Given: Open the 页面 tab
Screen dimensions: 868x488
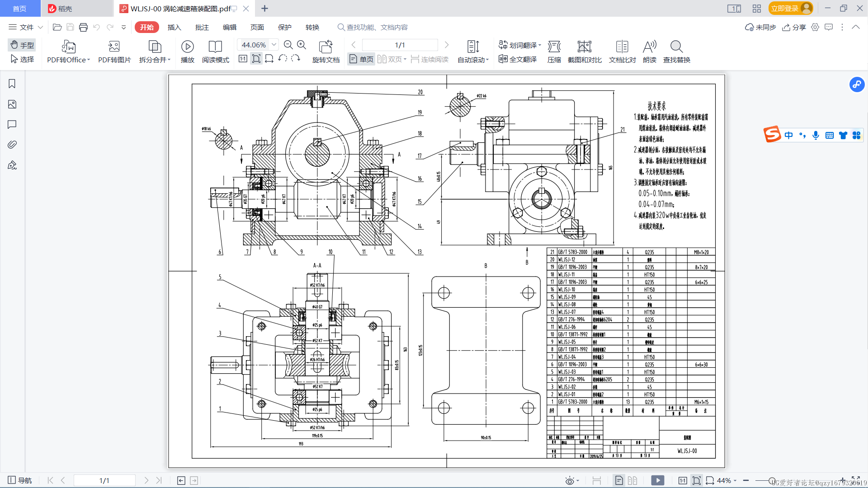Looking at the screenshot, I should (x=257, y=27).
